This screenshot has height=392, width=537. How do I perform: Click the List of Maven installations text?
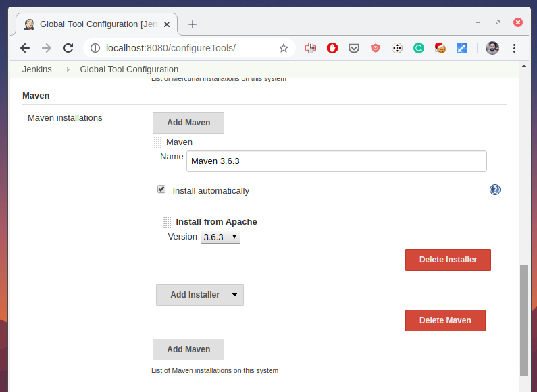tap(215, 370)
